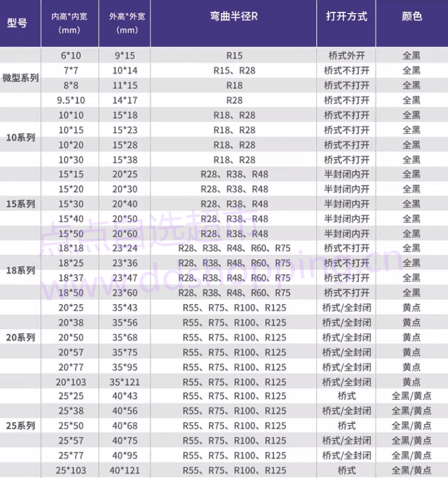This screenshot has width=448, height=478.
Task: Click the outer size cell '15*23'
Action: [x=125, y=130]
